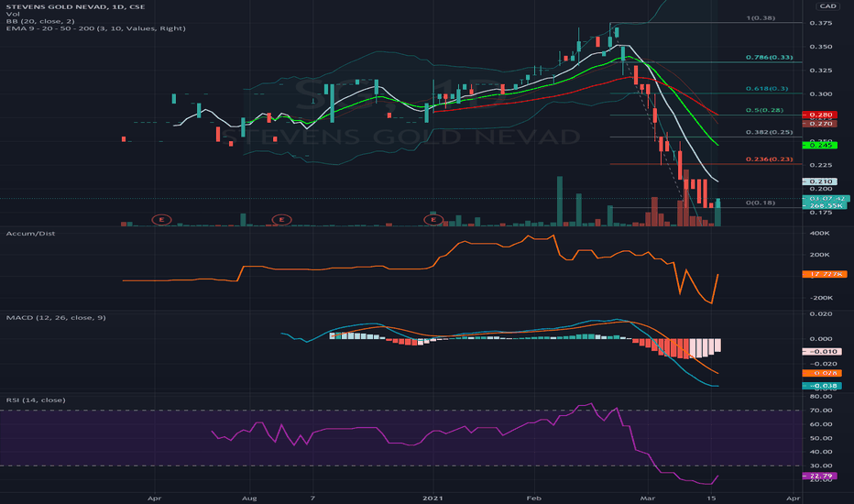Click the purple 22.79 RSI value tag
Screen dimensions: 854x504
click(x=820, y=476)
